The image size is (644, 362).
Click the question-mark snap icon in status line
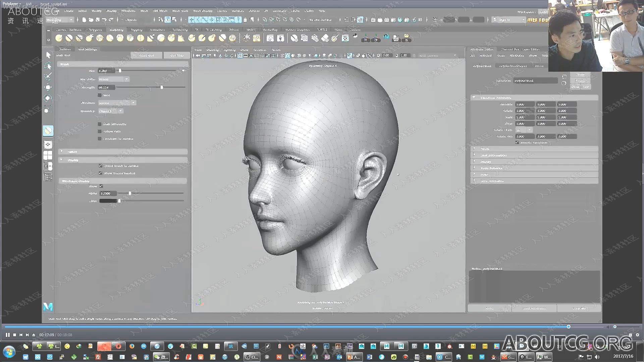click(x=238, y=20)
